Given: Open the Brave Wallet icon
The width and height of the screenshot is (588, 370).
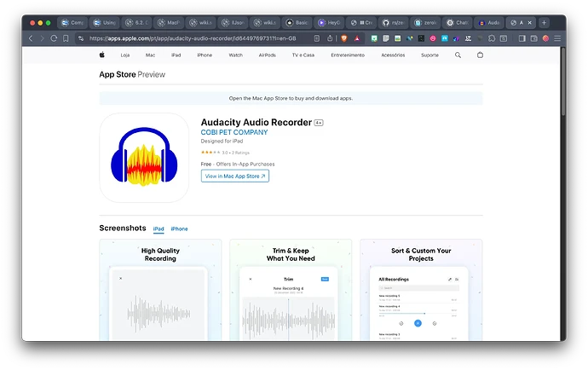Looking at the screenshot, I should point(534,38).
